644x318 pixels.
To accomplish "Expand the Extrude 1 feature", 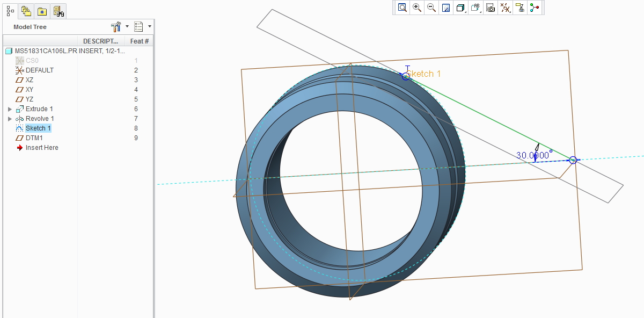I will tap(10, 109).
